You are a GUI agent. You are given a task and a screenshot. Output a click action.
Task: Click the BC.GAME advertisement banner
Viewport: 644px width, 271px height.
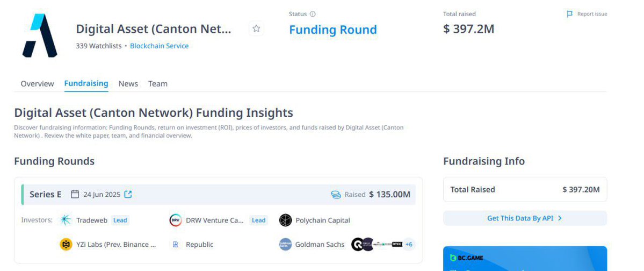tap(525, 259)
